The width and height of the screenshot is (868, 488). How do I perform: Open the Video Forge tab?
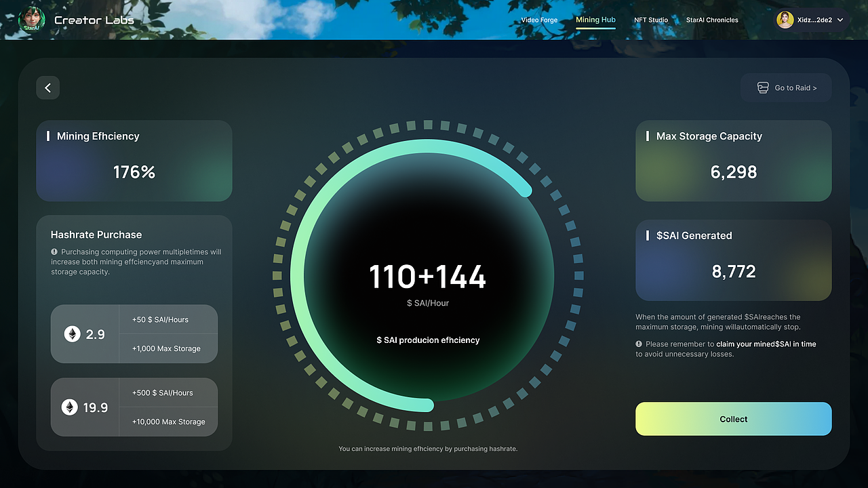pos(539,20)
